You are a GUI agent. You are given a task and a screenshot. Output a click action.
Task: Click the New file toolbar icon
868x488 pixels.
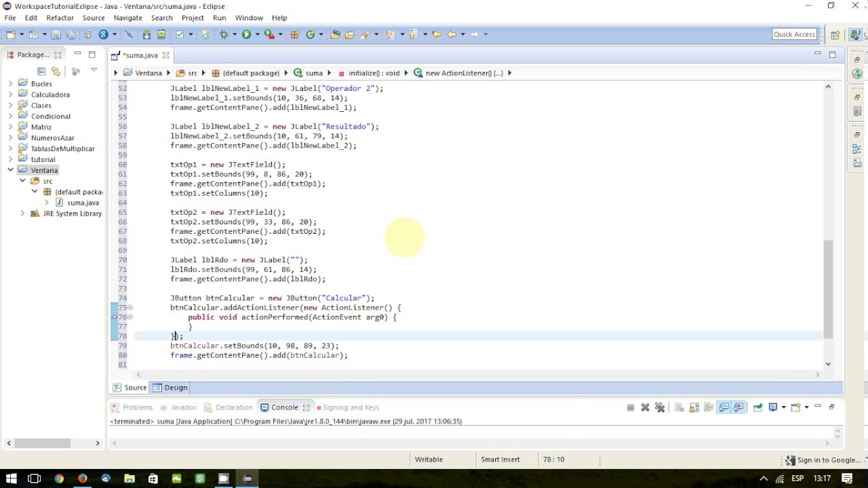point(12,34)
